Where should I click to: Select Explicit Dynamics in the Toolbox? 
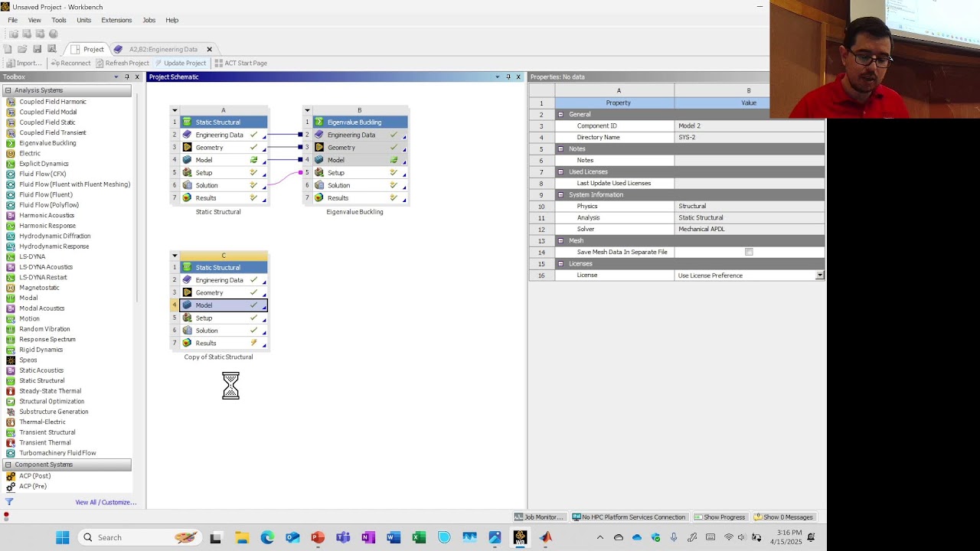pyautogui.click(x=44, y=164)
